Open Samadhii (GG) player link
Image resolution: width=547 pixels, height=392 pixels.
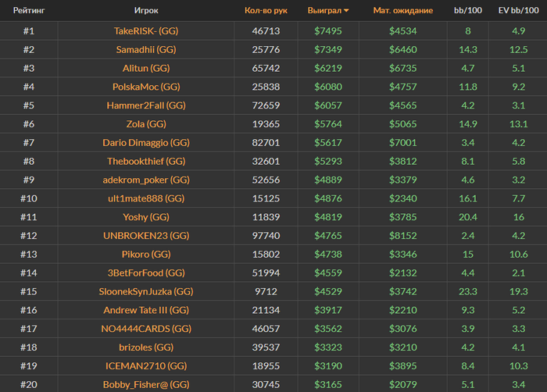(146, 49)
